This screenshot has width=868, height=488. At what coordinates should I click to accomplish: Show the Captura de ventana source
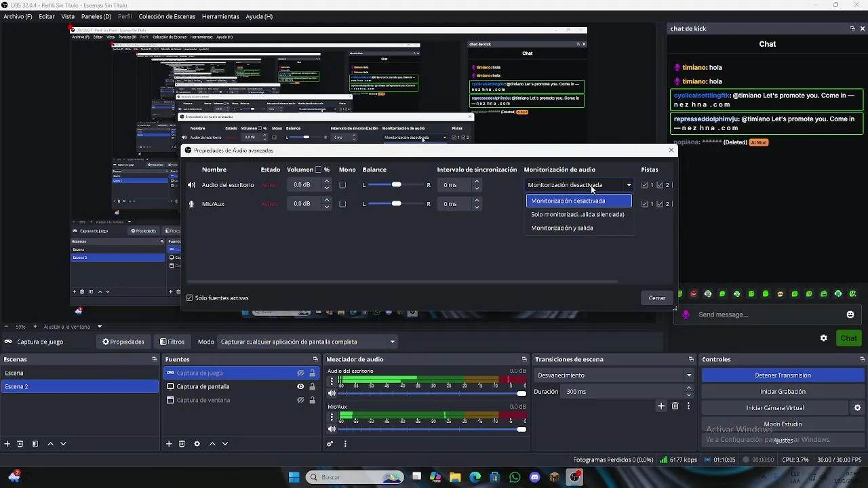[300, 400]
